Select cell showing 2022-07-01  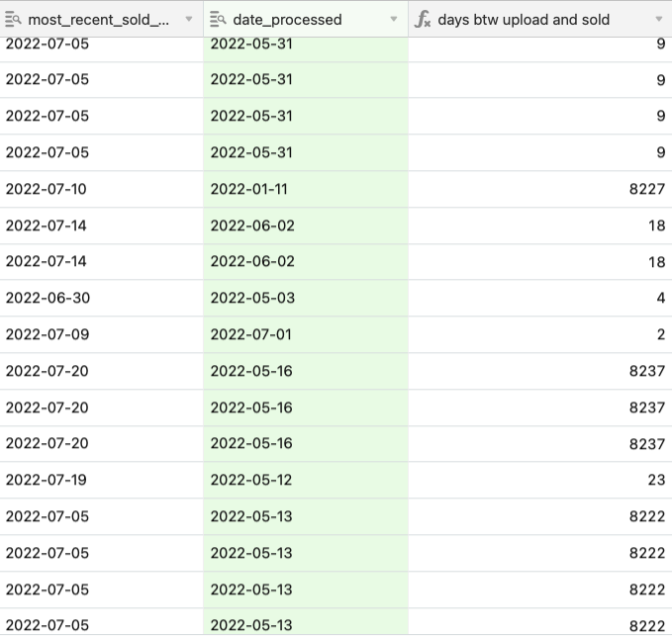[x=306, y=334]
